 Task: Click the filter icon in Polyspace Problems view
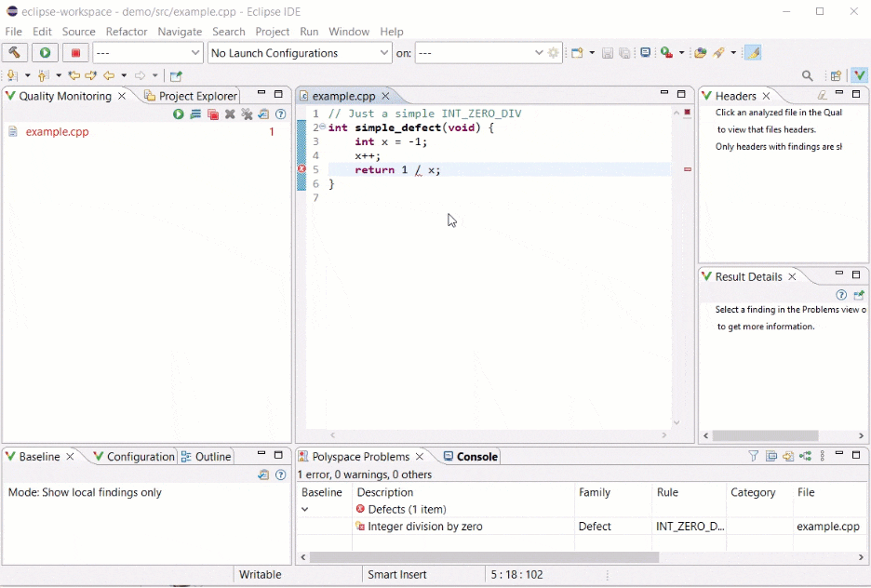tap(754, 456)
